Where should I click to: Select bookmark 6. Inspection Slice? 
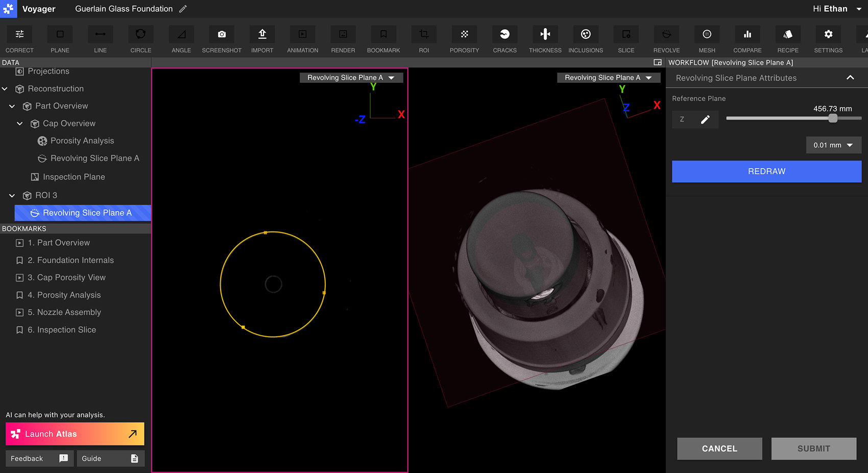62,329
